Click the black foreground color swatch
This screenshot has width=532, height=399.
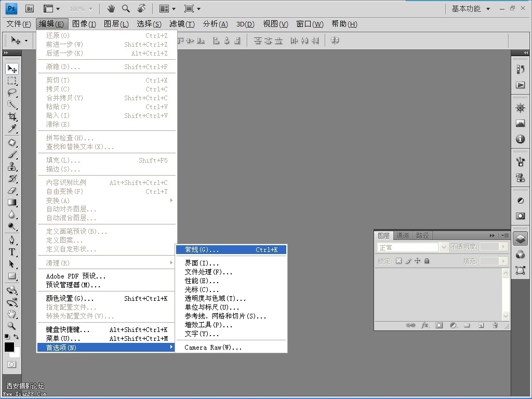(9, 347)
